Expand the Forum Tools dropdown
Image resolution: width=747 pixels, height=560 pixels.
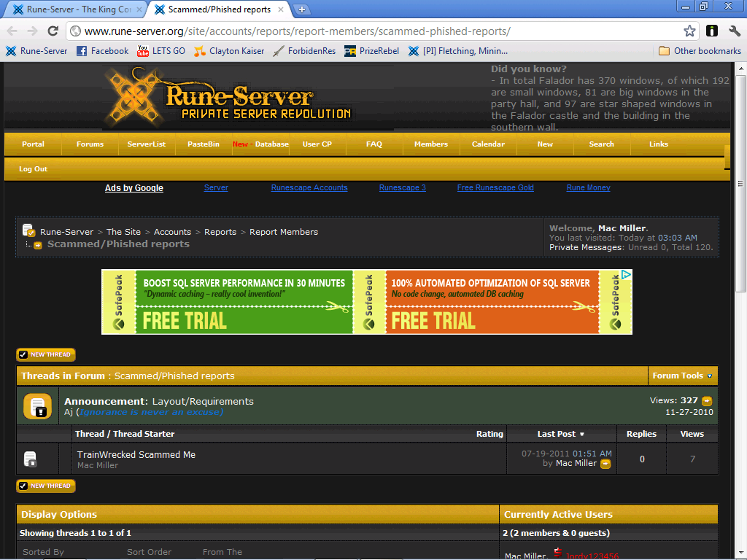click(x=682, y=376)
